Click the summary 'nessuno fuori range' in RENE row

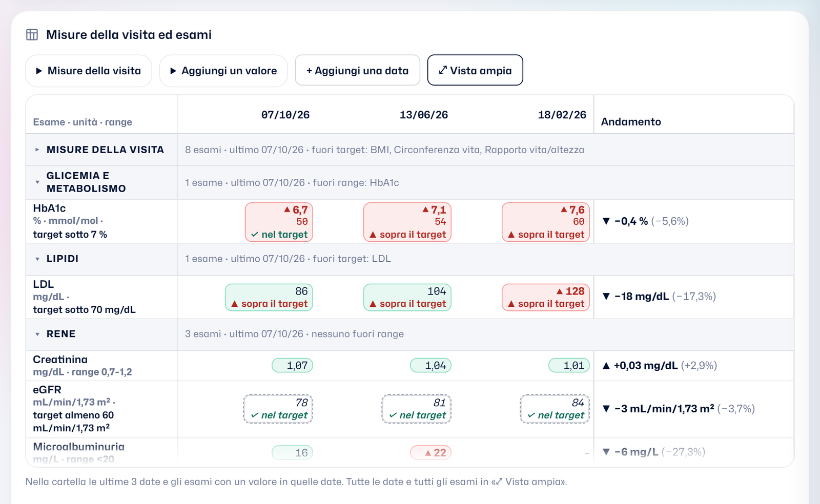pos(358,334)
